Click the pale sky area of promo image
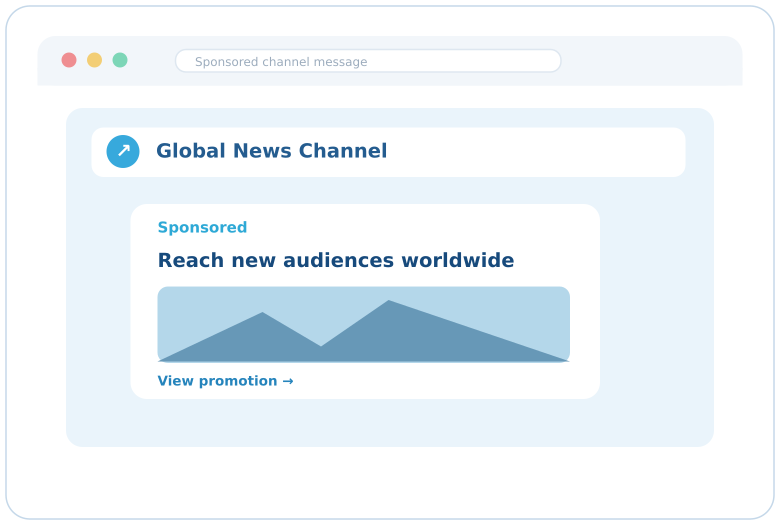The image size is (780, 525). point(497,304)
